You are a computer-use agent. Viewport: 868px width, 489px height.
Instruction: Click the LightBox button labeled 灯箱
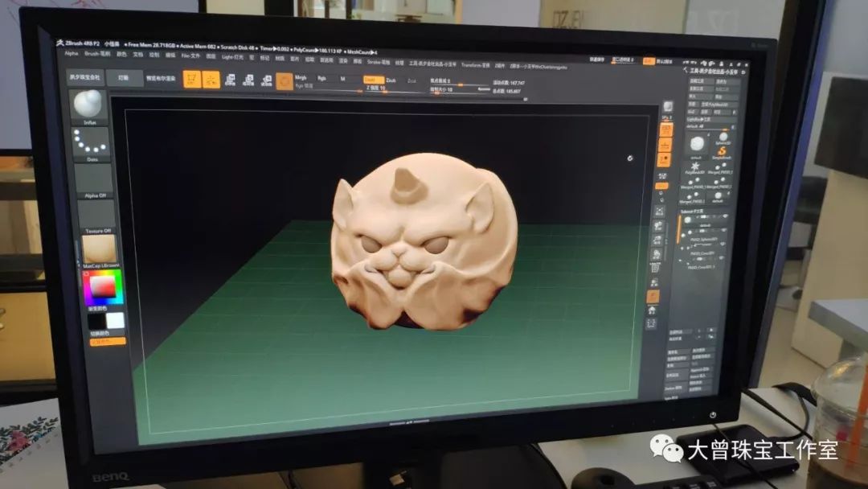[x=124, y=78]
